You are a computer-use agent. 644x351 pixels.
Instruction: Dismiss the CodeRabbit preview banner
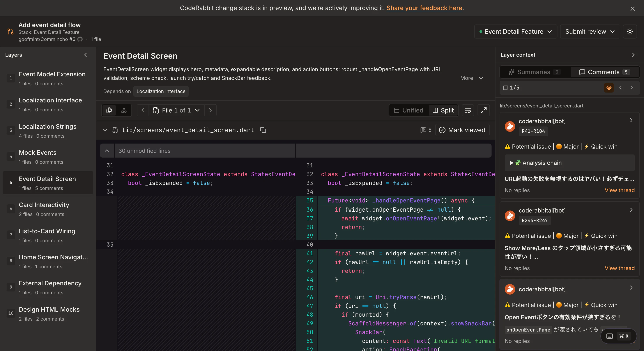pyautogui.click(x=633, y=9)
